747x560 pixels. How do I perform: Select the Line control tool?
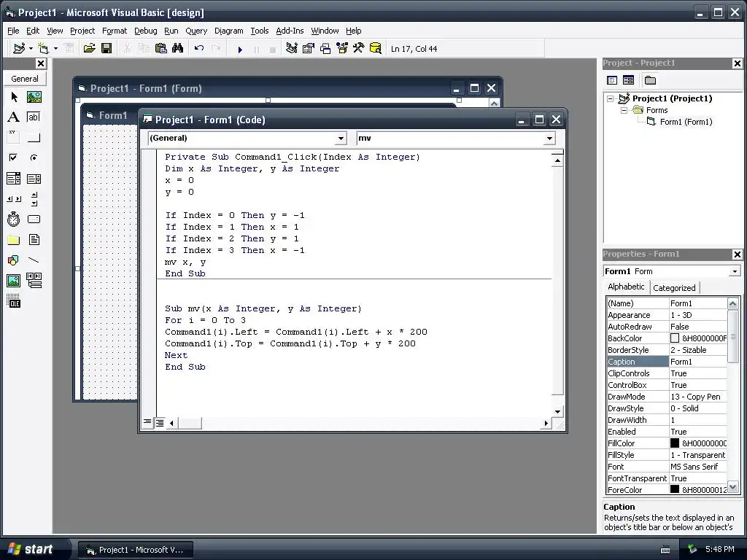(34, 260)
